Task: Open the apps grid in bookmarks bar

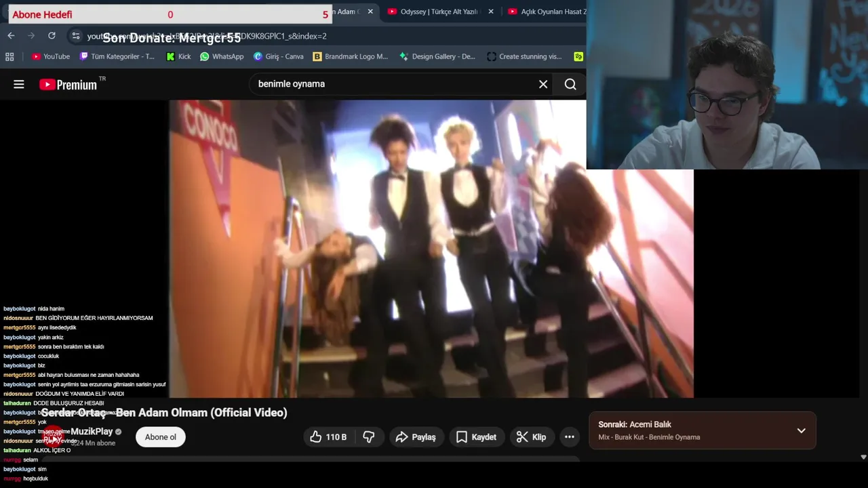Action: click(x=9, y=57)
